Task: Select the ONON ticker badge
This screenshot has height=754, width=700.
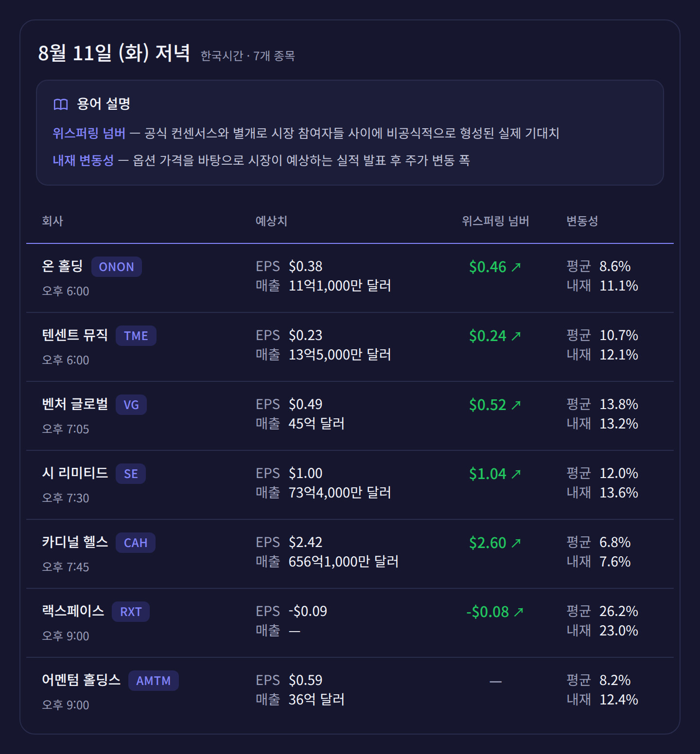Action: tap(117, 267)
